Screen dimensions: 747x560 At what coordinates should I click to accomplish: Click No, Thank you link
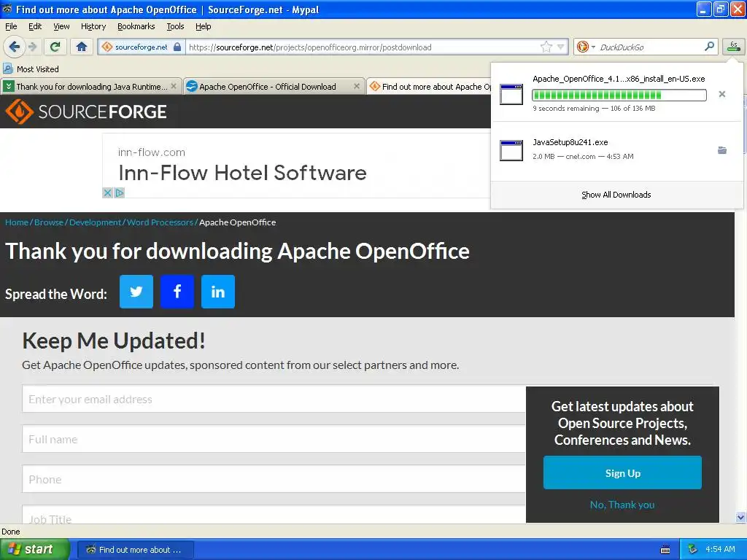[622, 505]
